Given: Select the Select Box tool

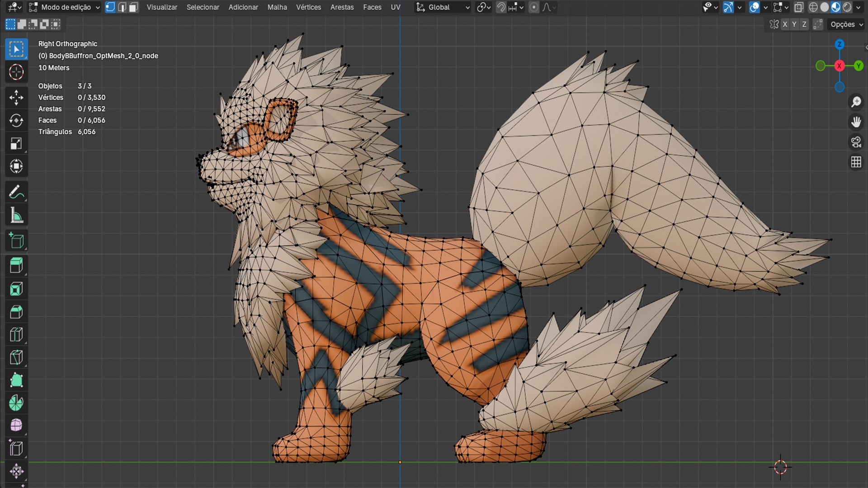Looking at the screenshot, I should click(16, 49).
